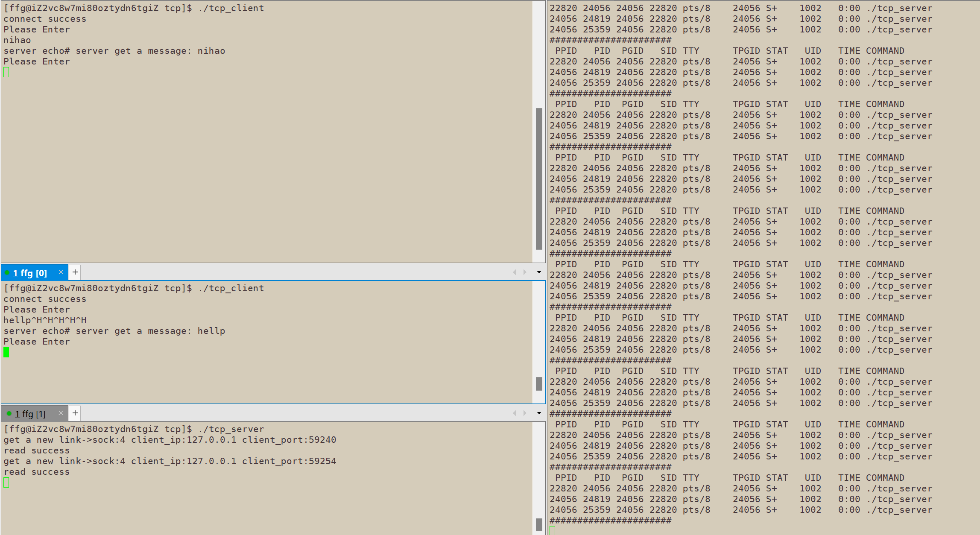Click 'server echo# server get a message: hellp'
Screen dimensions: 980x535
114,331
